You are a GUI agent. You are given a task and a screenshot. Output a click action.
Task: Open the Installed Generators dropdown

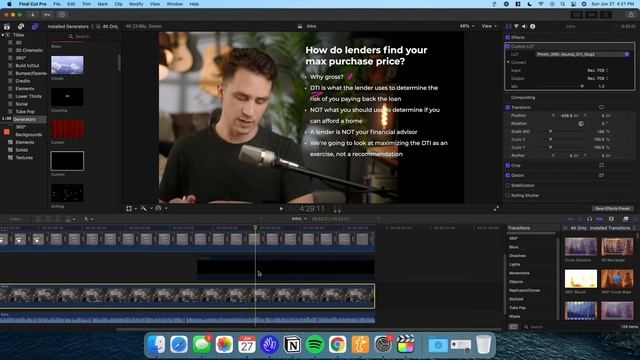pyautogui.click(x=71, y=27)
